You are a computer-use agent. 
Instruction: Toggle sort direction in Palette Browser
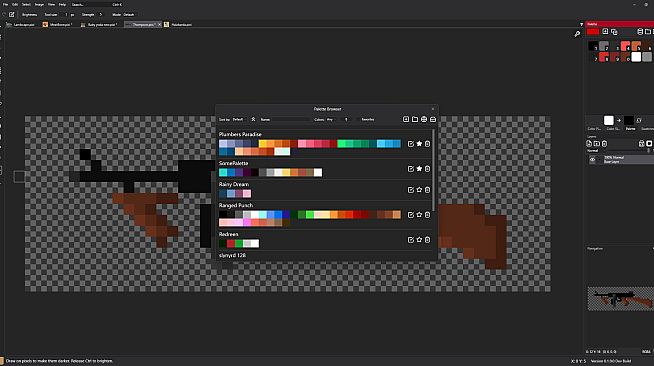coord(253,119)
